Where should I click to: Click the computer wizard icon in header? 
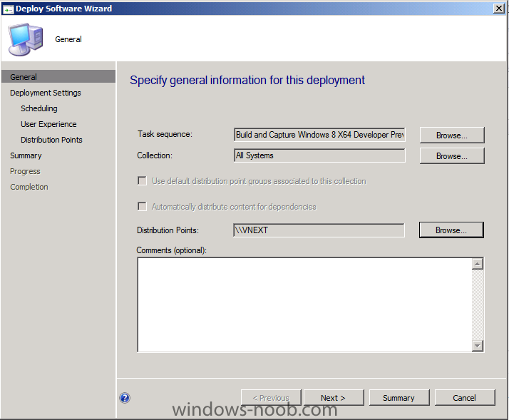26,39
